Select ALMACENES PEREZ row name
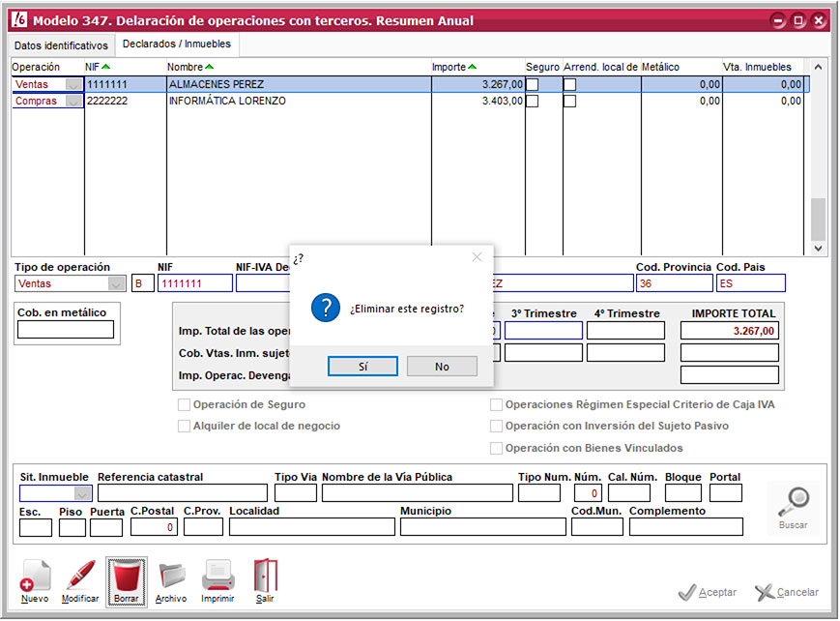 pyautogui.click(x=217, y=84)
